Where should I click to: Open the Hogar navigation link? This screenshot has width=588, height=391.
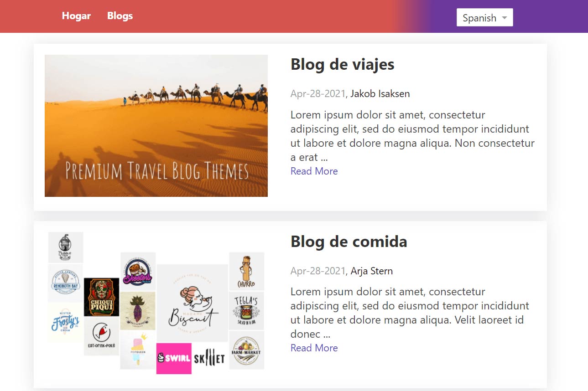tap(76, 16)
